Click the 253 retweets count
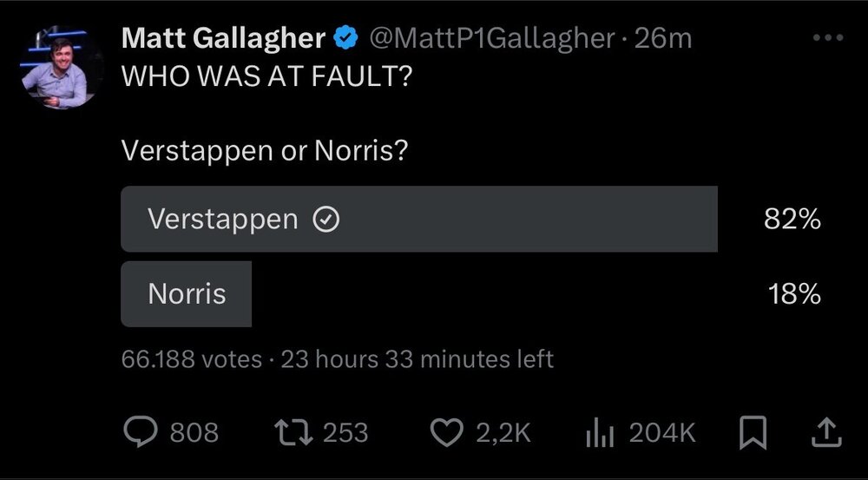This screenshot has width=868, height=480. click(x=345, y=433)
